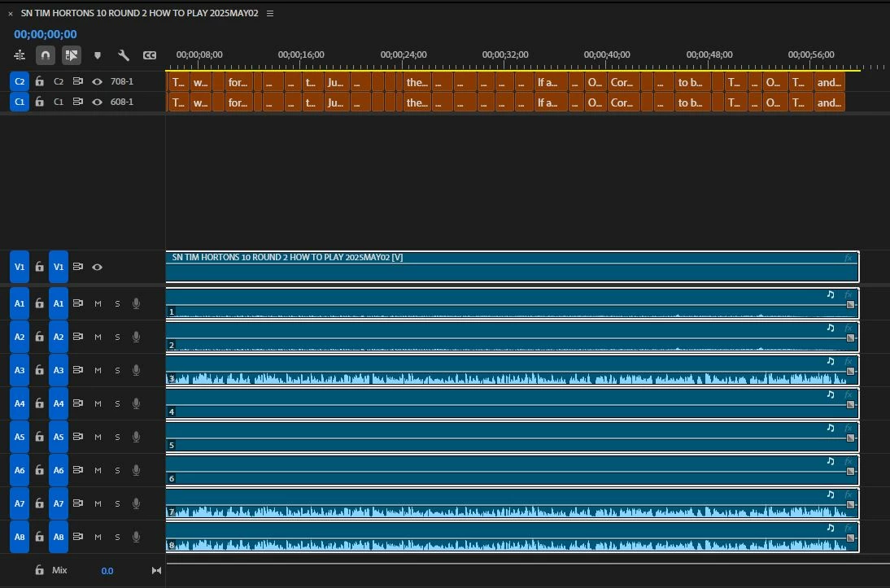Toggle sync lock on caption track C2
Viewport: 890px width, 588px height.
pos(78,81)
